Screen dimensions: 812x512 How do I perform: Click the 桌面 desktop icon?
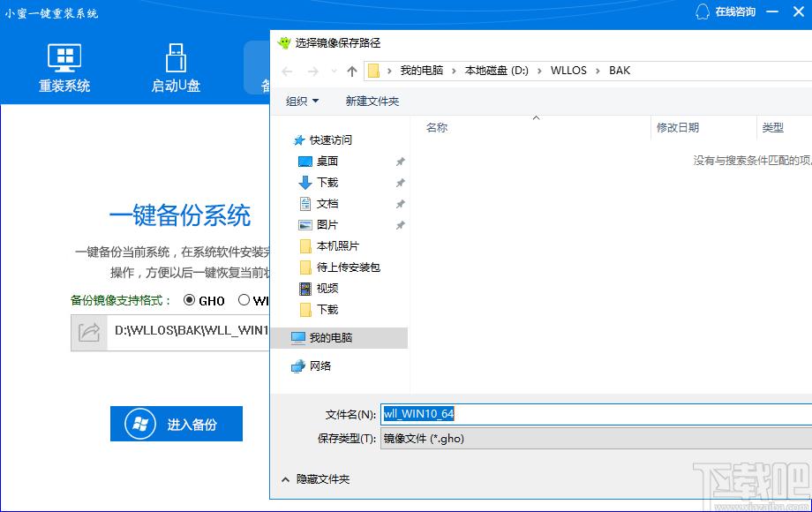(x=305, y=162)
